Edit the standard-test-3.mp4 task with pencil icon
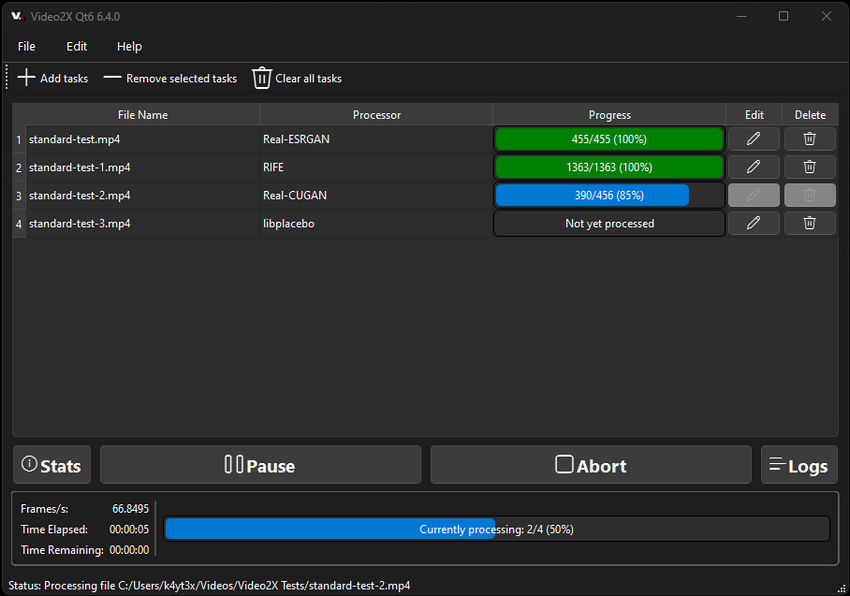The image size is (850, 596). (754, 223)
